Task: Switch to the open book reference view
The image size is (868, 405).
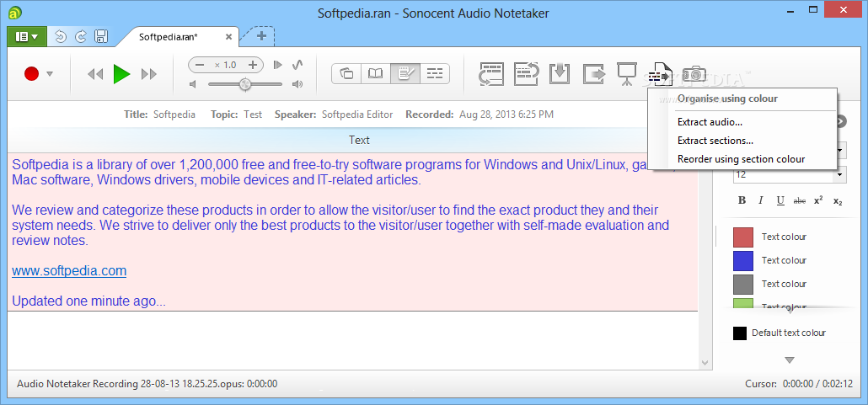Action: click(375, 73)
